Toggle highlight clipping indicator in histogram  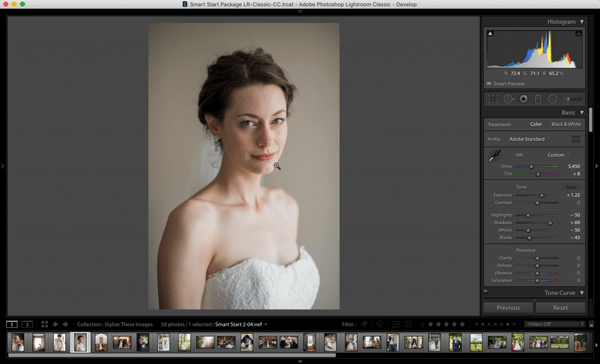[x=578, y=34]
